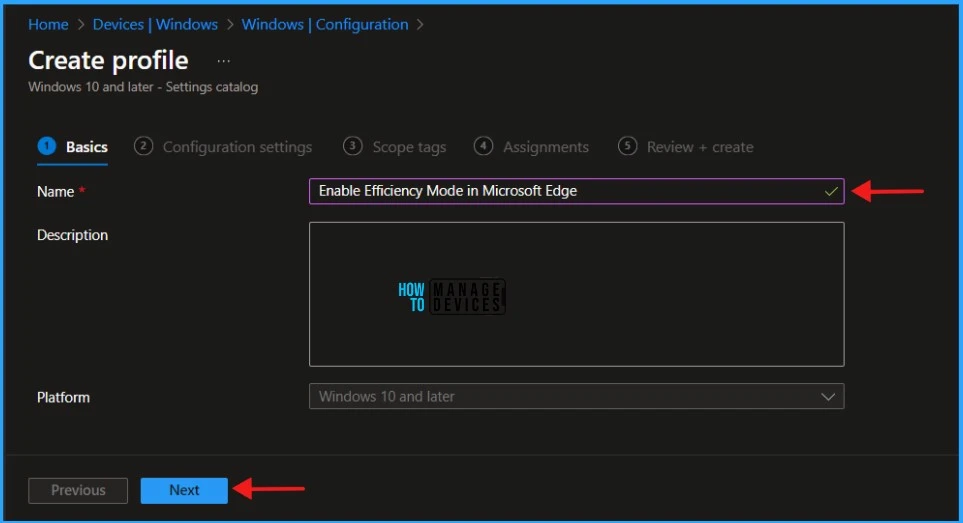The image size is (963, 523).
Task: Click the Platform label text
Action: (63, 397)
